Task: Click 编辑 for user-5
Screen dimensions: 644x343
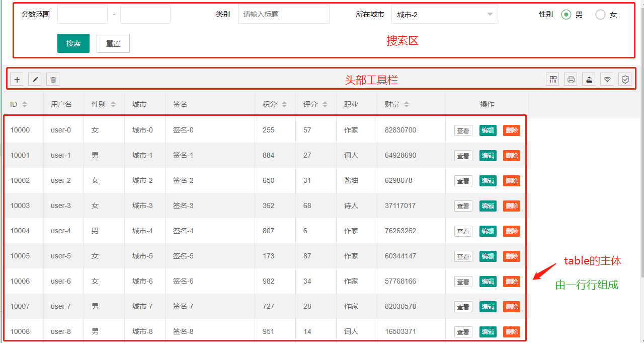Action: (x=488, y=256)
